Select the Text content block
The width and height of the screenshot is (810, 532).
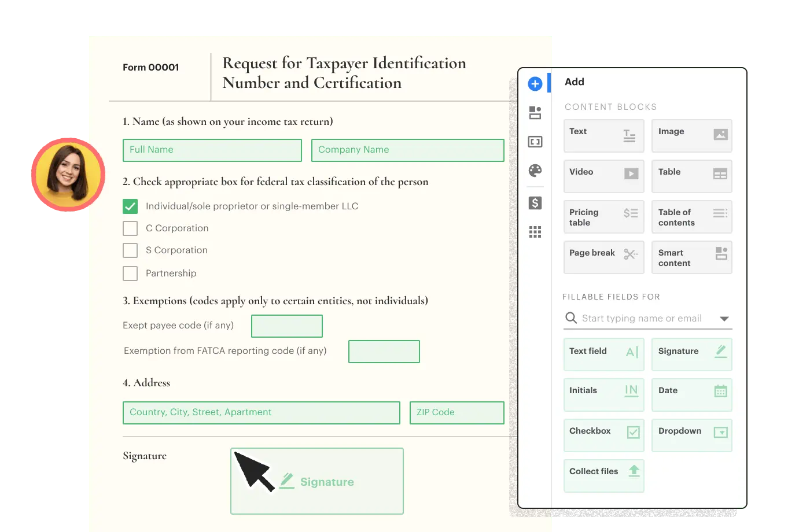(604, 136)
